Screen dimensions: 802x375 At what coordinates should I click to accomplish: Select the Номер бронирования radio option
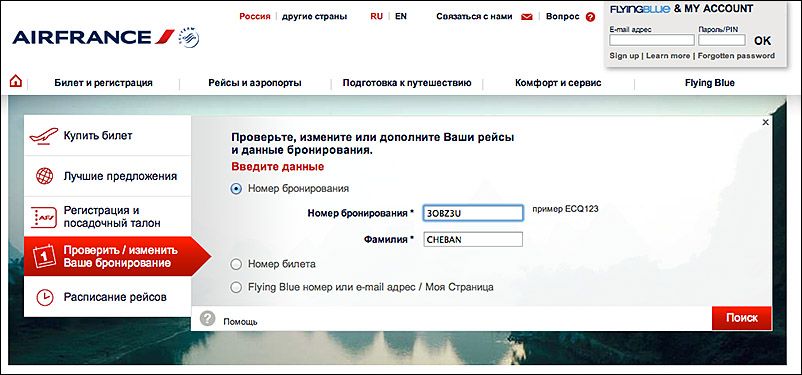coord(236,189)
